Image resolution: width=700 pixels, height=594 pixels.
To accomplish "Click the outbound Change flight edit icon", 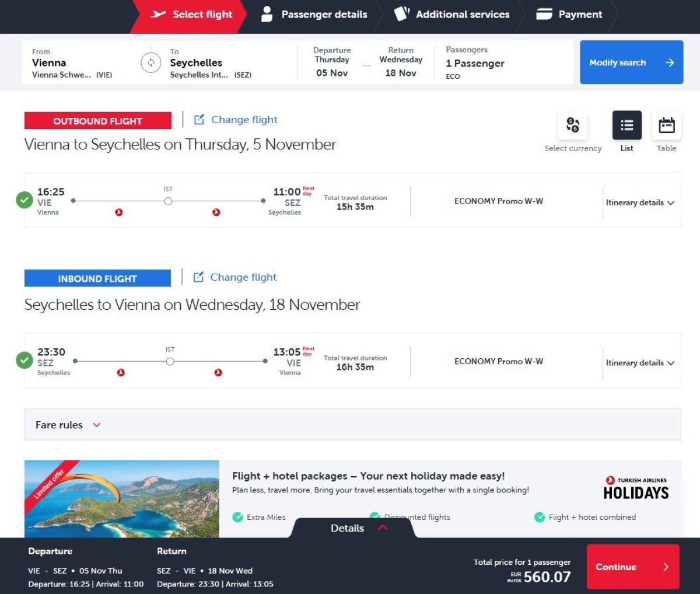I will [199, 120].
